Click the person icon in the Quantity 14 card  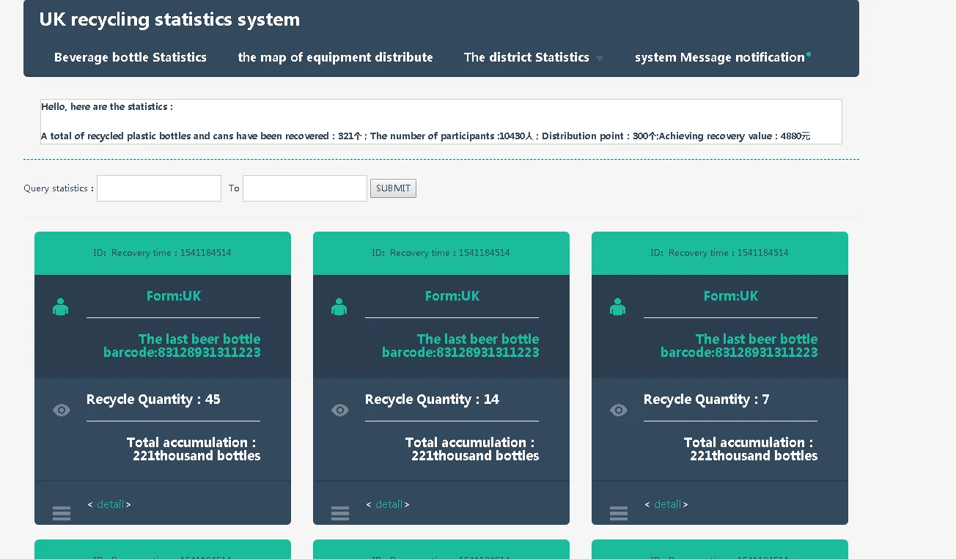(339, 307)
